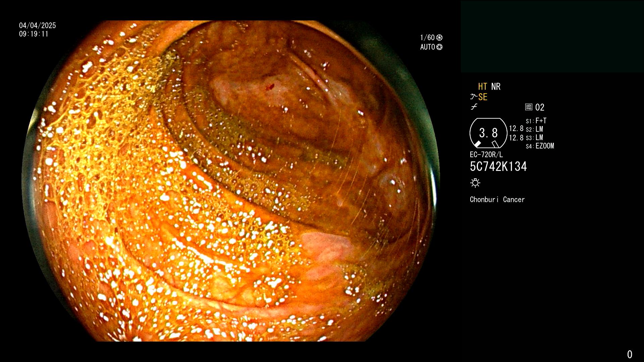Screen dimensions: 644x362
Task: Click the enhancement curve icon left of SE
Action: 474,97
